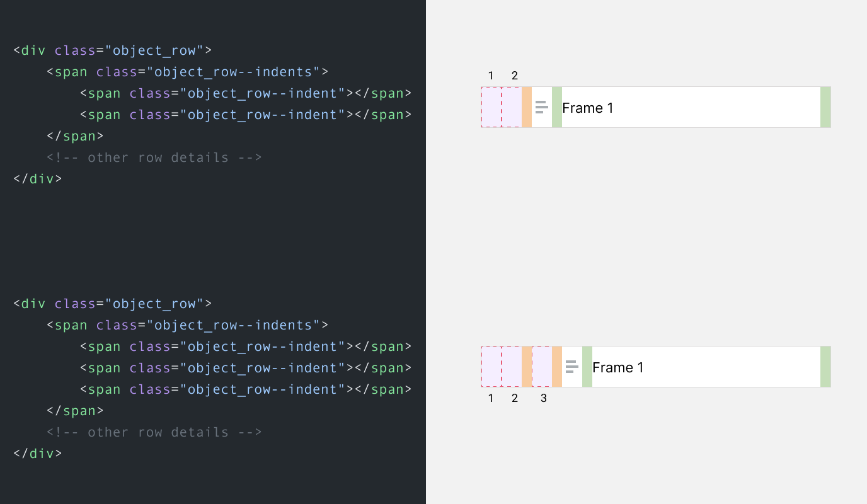Image resolution: width=867 pixels, height=504 pixels.
Task: Select the second dashed indent box in top row
Action: click(x=512, y=107)
